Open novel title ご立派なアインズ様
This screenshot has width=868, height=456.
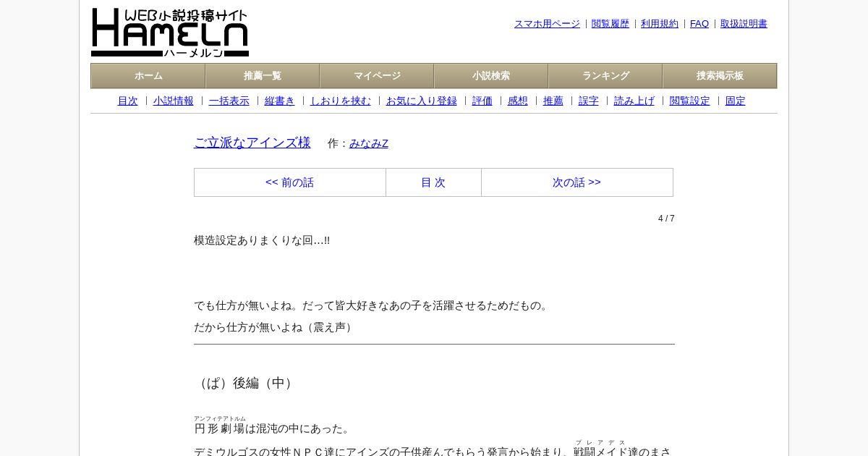point(252,143)
